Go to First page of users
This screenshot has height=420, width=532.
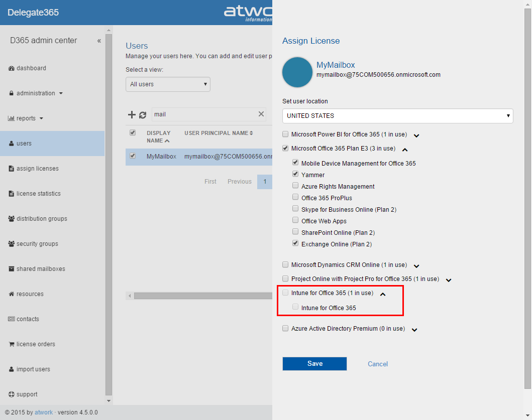(x=210, y=182)
